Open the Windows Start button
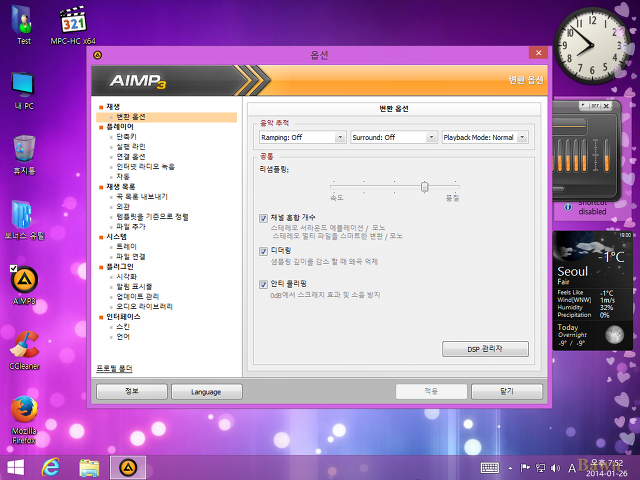Image resolution: width=640 pixels, height=480 pixels. (x=16, y=468)
